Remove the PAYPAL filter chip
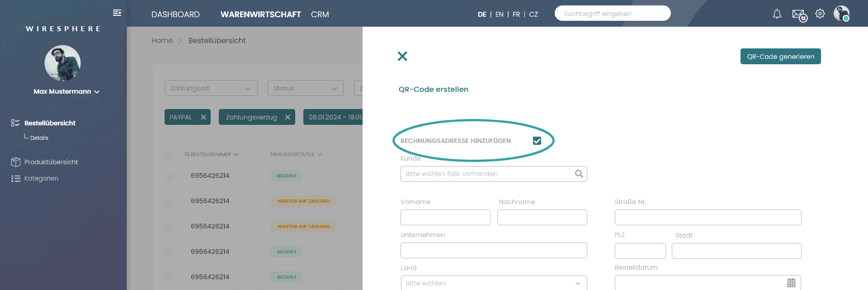 tap(203, 117)
